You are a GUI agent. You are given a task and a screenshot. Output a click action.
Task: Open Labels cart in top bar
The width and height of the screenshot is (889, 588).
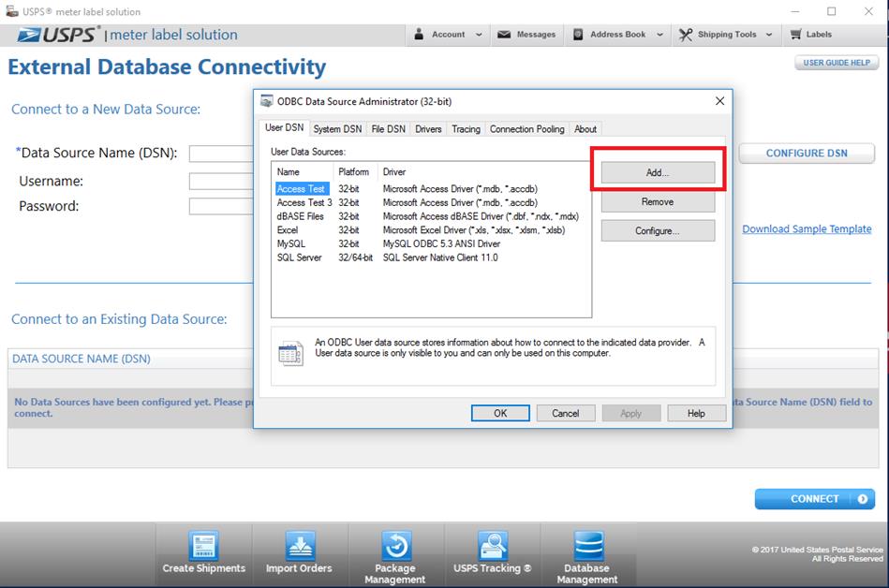pyautogui.click(x=810, y=35)
